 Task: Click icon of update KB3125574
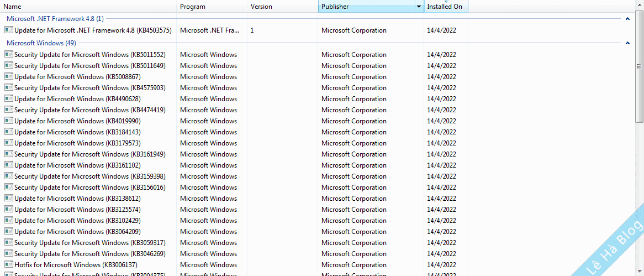click(x=8, y=210)
